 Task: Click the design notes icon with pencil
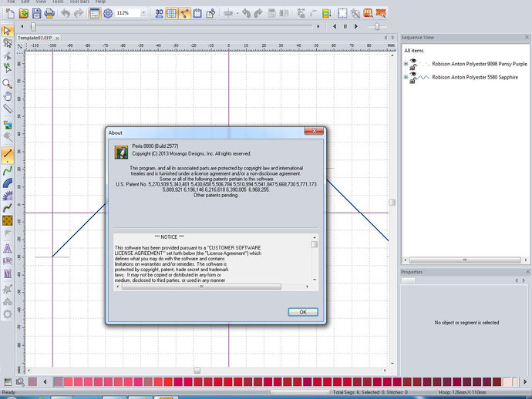[210, 13]
